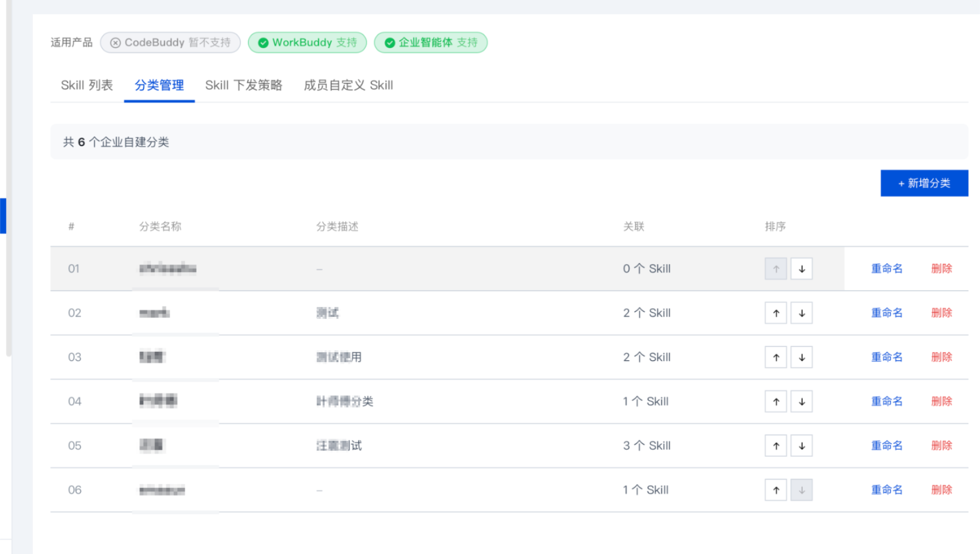Delete the category in row 02

coord(941,313)
